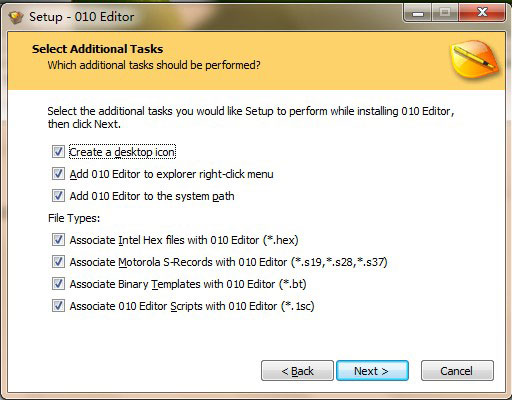Image resolution: width=512 pixels, height=400 pixels.
Task: Disable Associate Binary Templates (*.bt) option
Action: (x=58, y=284)
